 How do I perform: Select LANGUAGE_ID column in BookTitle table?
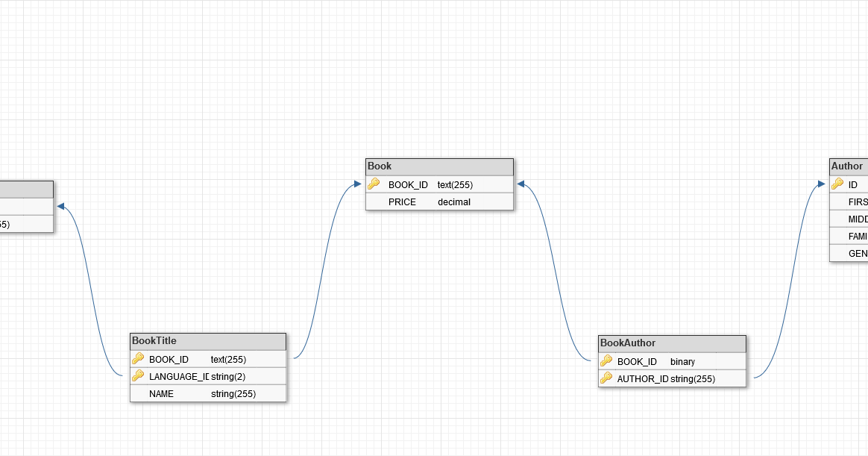(179, 377)
